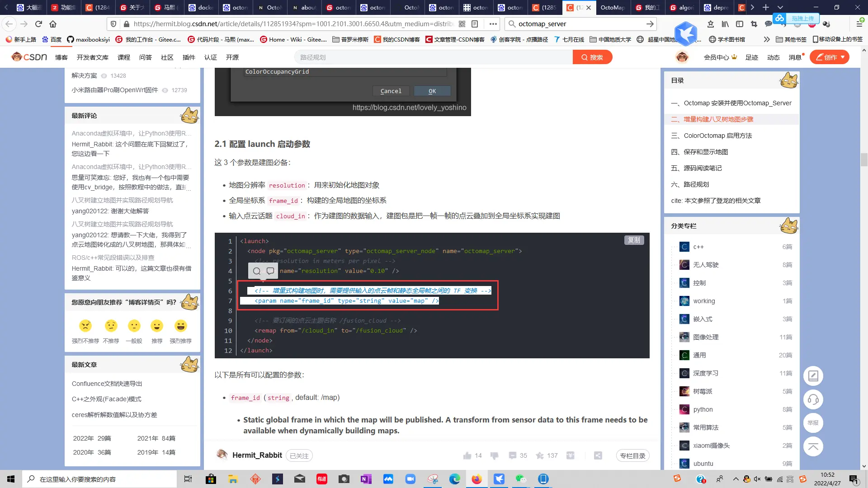Click the 复制 button on the code block
Viewport: 868px width, 488px height.
click(634, 240)
